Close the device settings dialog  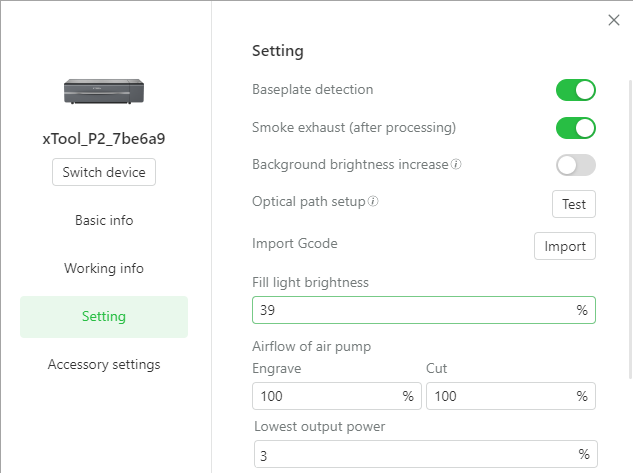pos(613,20)
